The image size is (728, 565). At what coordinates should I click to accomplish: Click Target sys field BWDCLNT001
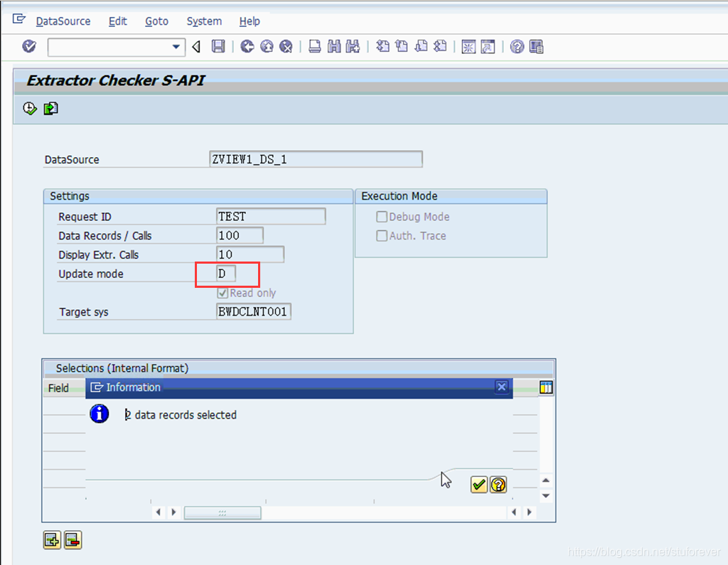254,311
